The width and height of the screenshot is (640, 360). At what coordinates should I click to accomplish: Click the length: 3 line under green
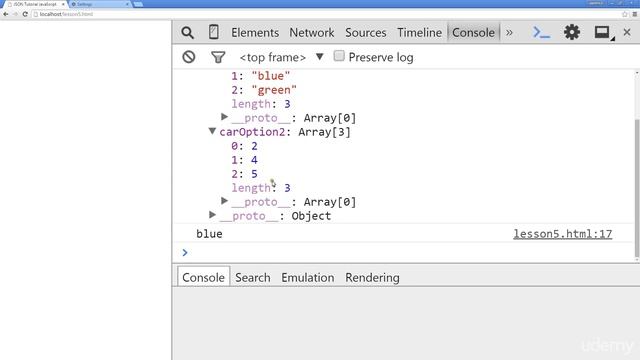tap(261, 104)
